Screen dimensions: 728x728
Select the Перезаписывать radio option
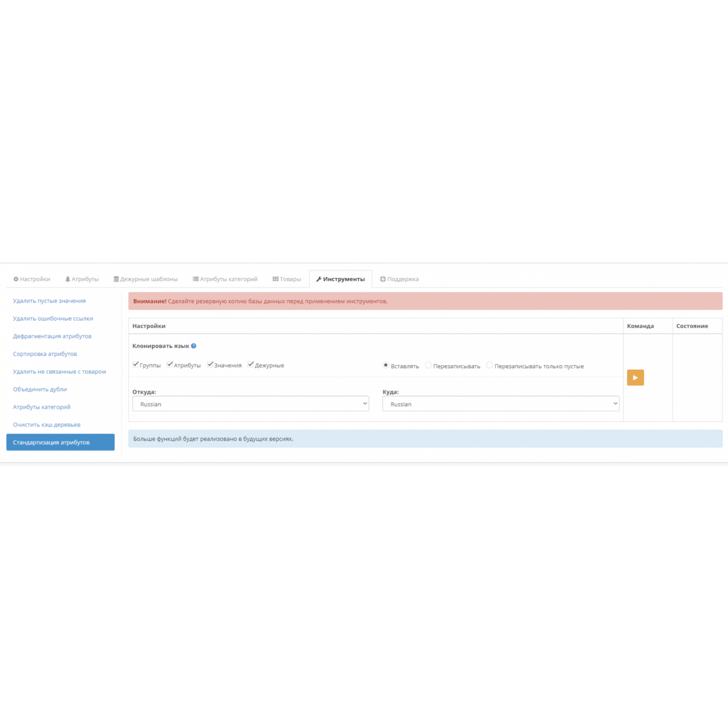pos(428,366)
